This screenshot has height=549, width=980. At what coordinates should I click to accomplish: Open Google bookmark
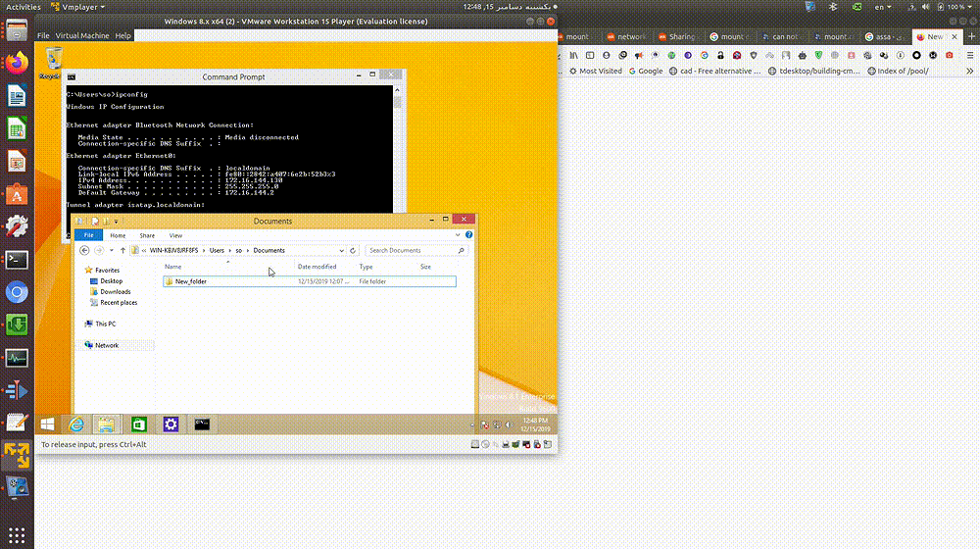click(646, 72)
